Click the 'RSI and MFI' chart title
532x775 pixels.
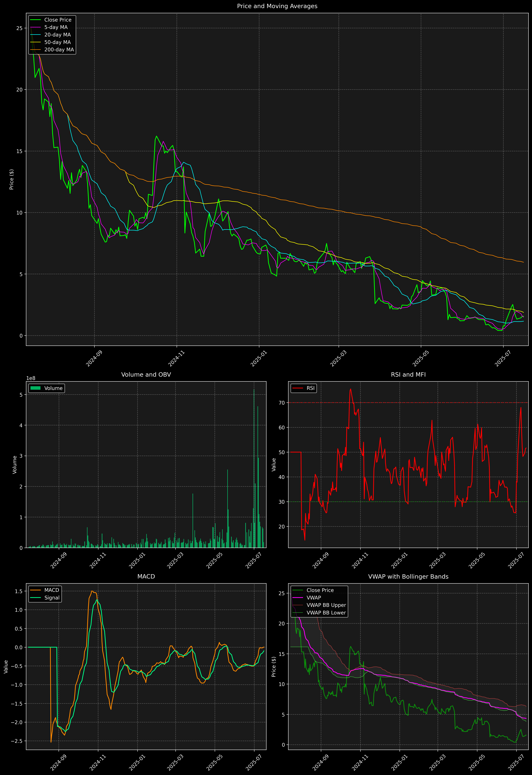[x=408, y=374]
